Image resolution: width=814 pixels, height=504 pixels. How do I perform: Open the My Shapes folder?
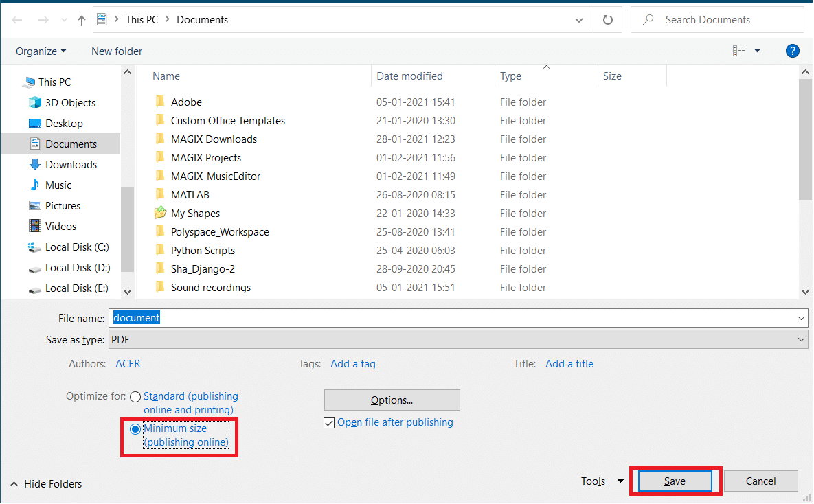tap(195, 214)
